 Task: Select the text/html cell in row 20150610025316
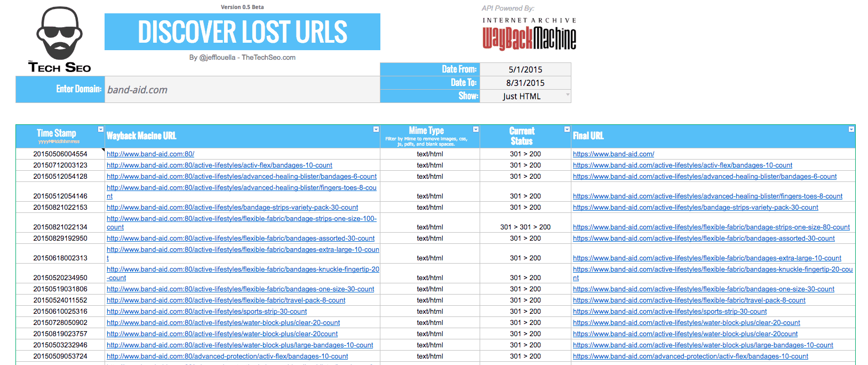[x=430, y=312]
